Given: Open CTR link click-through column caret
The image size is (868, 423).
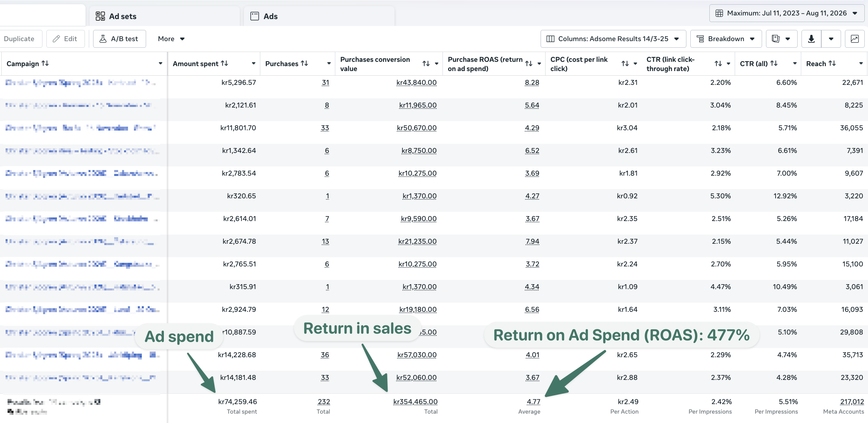Looking at the screenshot, I should pyautogui.click(x=728, y=64).
